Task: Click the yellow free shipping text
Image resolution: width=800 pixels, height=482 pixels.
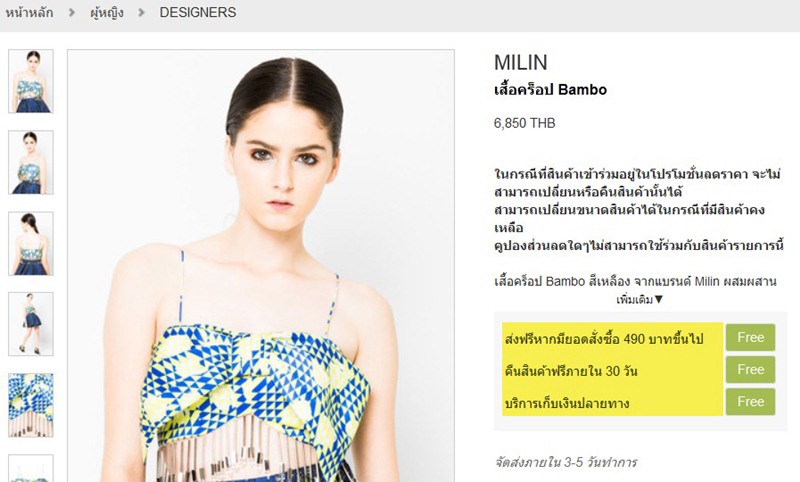Action: click(x=604, y=339)
